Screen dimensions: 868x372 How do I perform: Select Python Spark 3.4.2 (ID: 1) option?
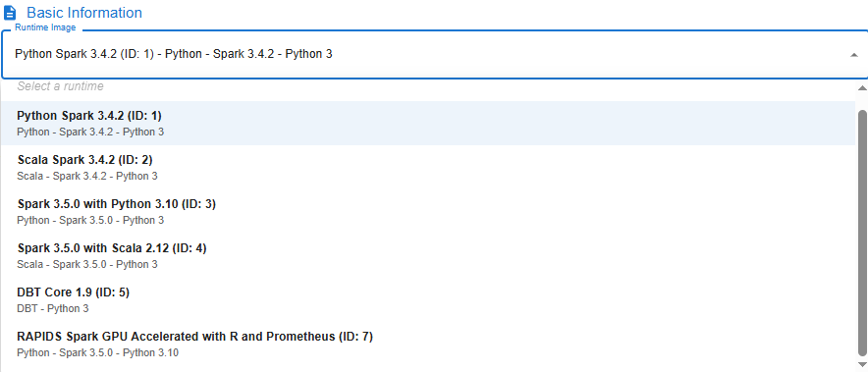tap(428, 124)
